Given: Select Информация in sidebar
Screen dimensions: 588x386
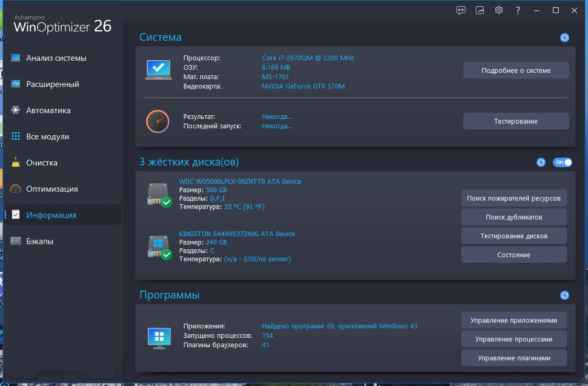Looking at the screenshot, I should [62, 215].
